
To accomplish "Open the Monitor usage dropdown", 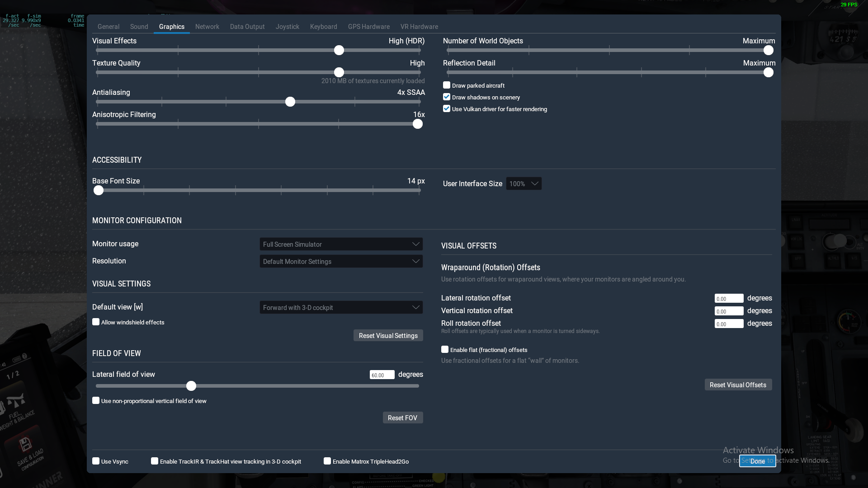I will click(x=341, y=244).
